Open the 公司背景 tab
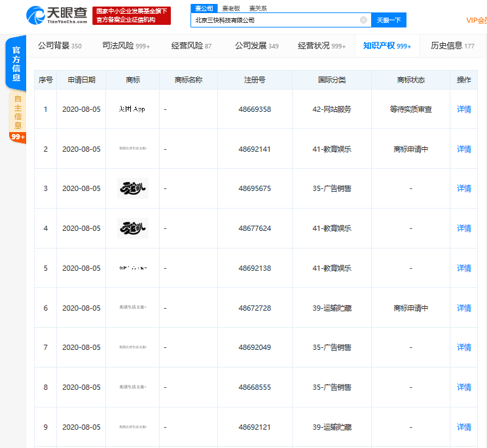487x448 pixels. point(60,46)
